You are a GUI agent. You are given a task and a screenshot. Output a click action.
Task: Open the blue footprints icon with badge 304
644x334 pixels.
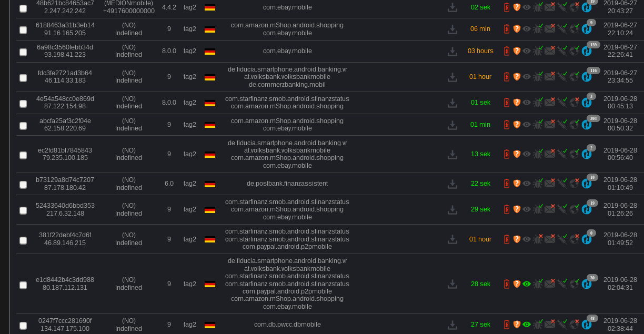pos(586,125)
